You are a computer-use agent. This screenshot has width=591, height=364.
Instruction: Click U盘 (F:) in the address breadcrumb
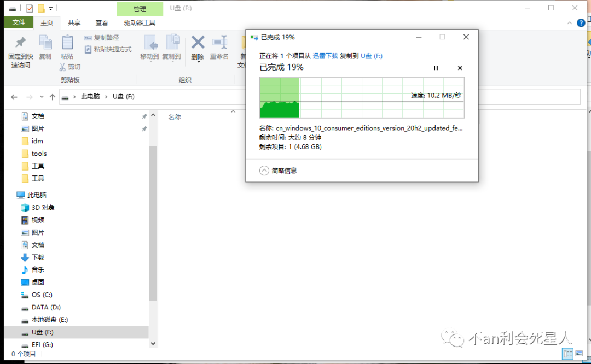tap(124, 97)
